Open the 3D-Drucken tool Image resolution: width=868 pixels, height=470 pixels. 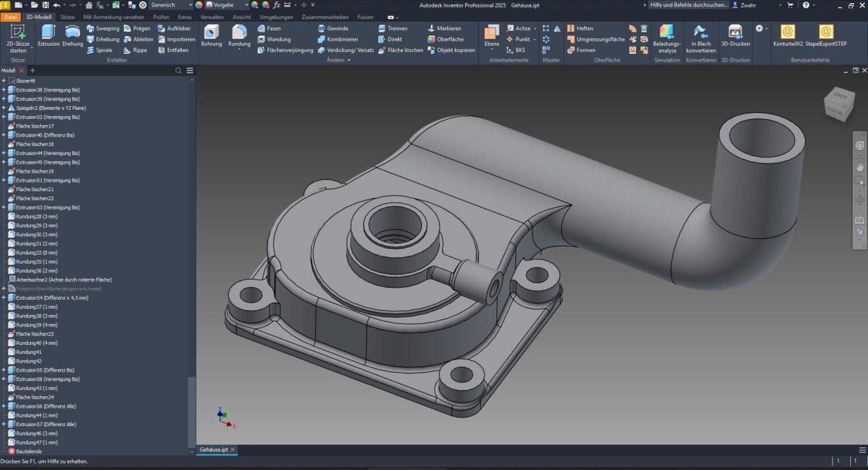[x=735, y=36]
